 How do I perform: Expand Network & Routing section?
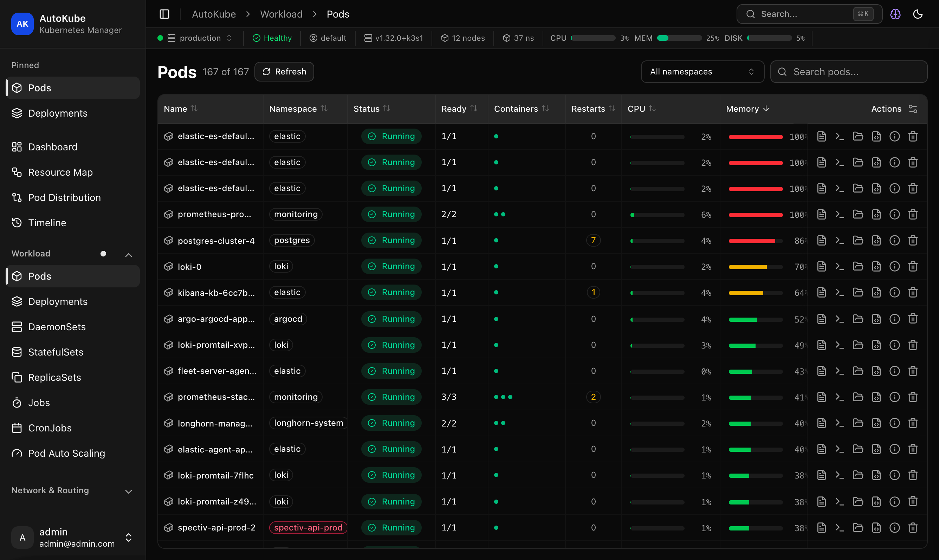click(x=72, y=490)
